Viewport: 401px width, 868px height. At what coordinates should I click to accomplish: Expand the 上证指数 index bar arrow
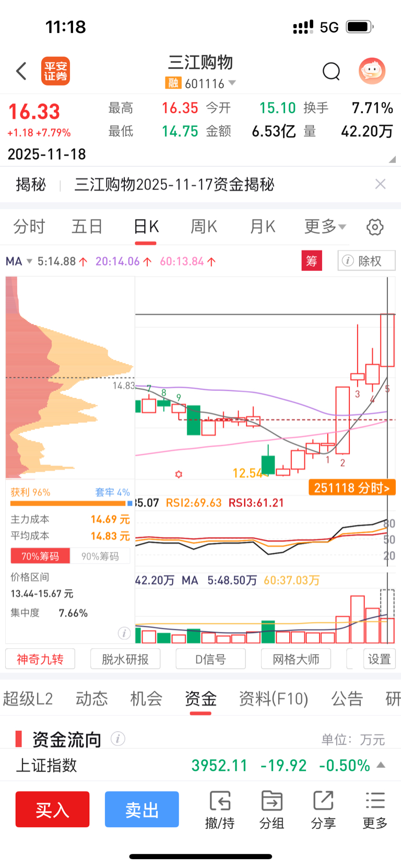click(x=381, y=765)
